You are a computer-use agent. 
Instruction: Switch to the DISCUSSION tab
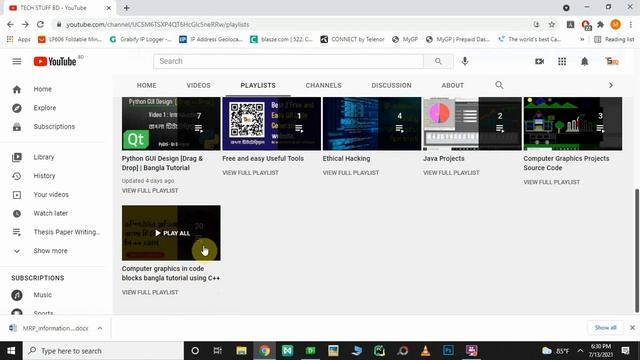391,85
